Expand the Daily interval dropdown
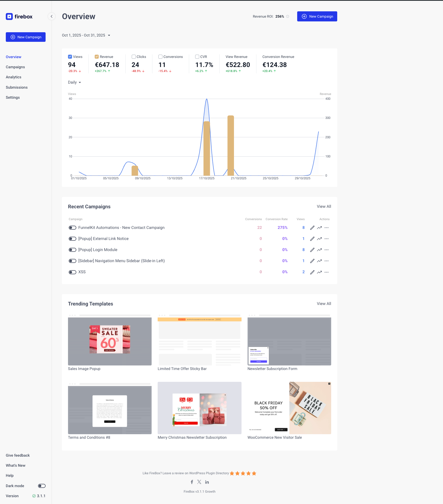The height and width of the screenshot is (504, 443). 75,82
